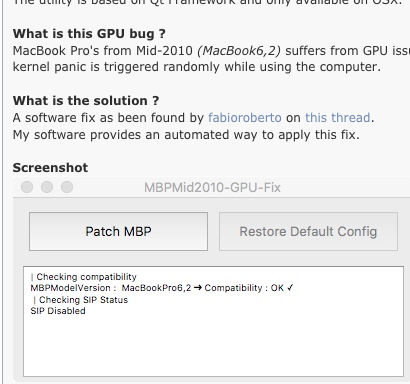Click Restore Default Config button
Viewport: 410px width, 384px height.
(308, 231)
